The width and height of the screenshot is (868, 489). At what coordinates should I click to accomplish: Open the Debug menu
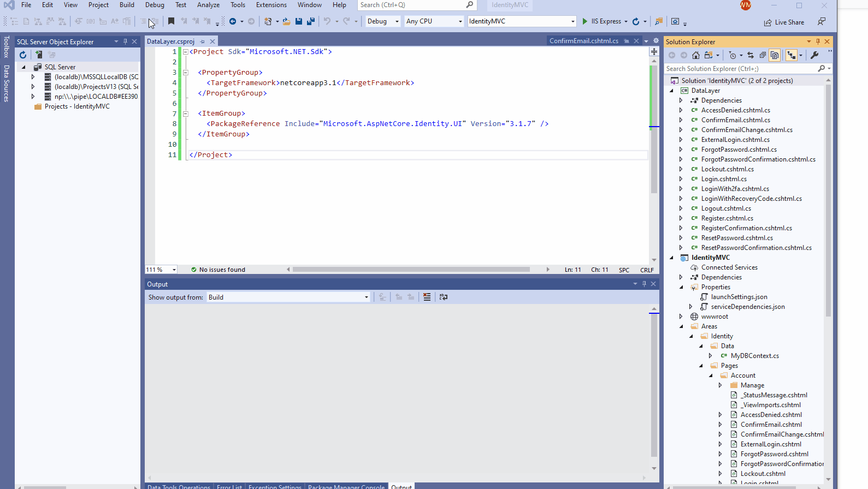155,5
